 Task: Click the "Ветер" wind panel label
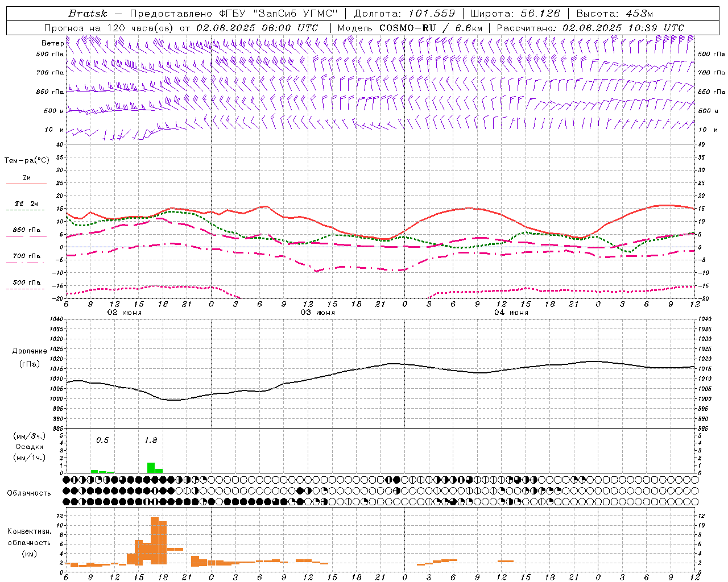coord(52,43)
